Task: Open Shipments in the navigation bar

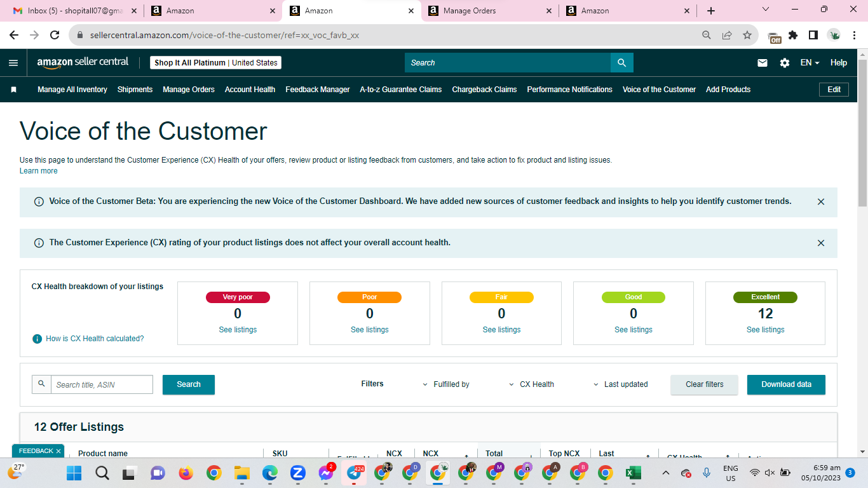Action: point(135,90)
